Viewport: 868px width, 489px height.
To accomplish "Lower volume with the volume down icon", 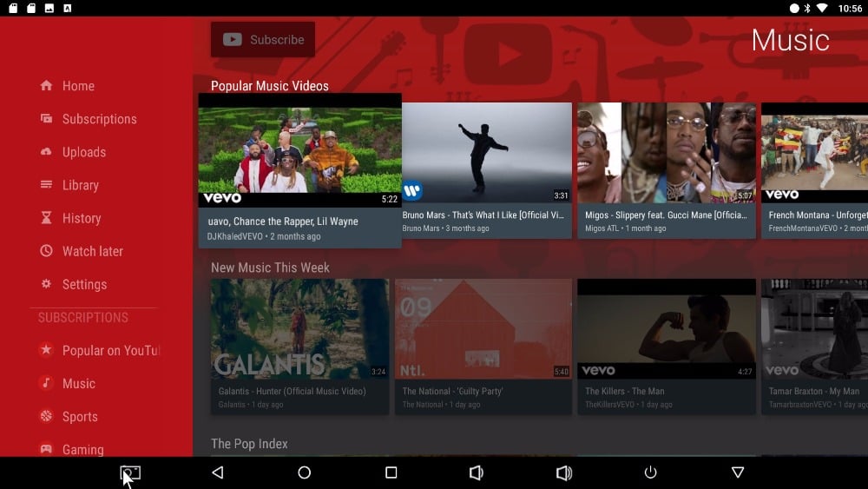I will (476, 472).
